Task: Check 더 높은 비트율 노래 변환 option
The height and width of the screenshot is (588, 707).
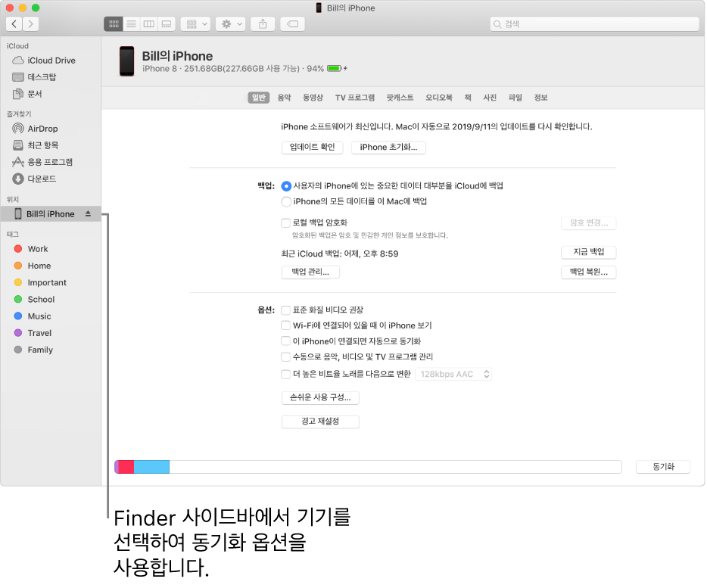Action: click(x=285, y=375)
